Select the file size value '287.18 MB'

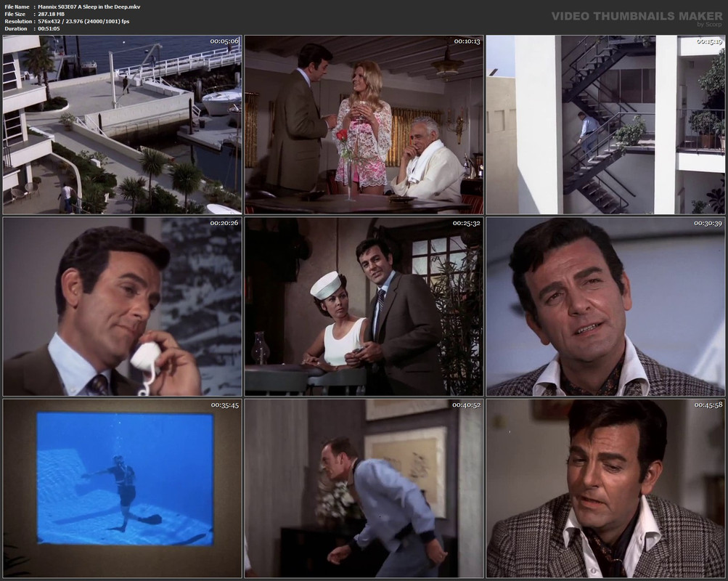pos(51,14)
